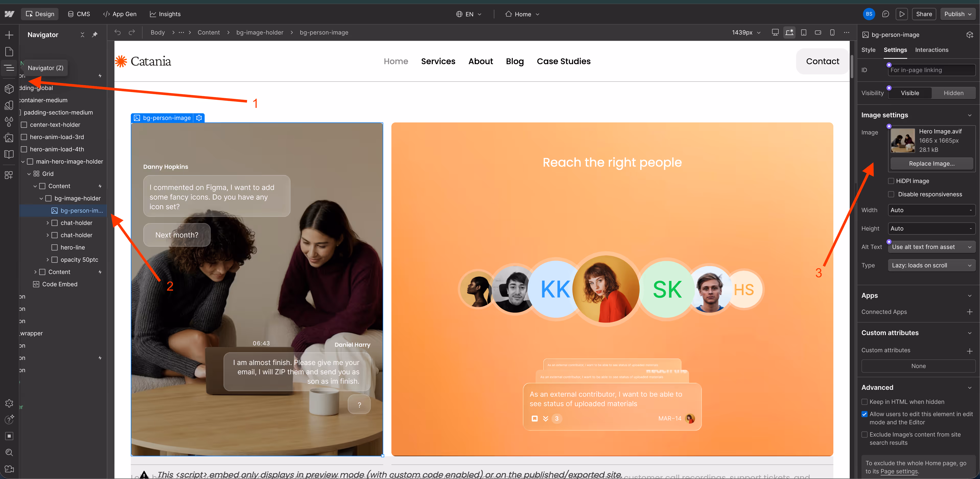Image resolution: width=980 pixels, height=479 pixels.
Task: Open the Alt Text dropdown
Action: (930, 247)
